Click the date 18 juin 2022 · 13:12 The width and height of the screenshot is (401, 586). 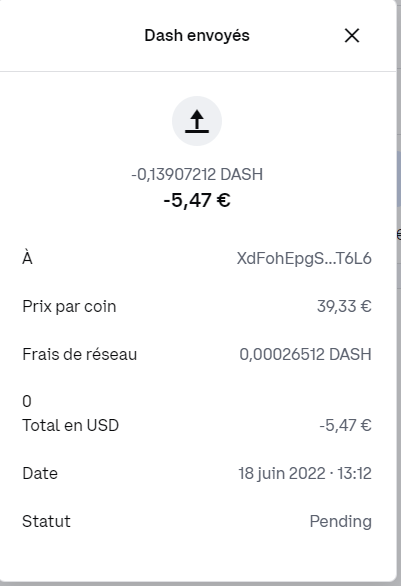point(305,473)
